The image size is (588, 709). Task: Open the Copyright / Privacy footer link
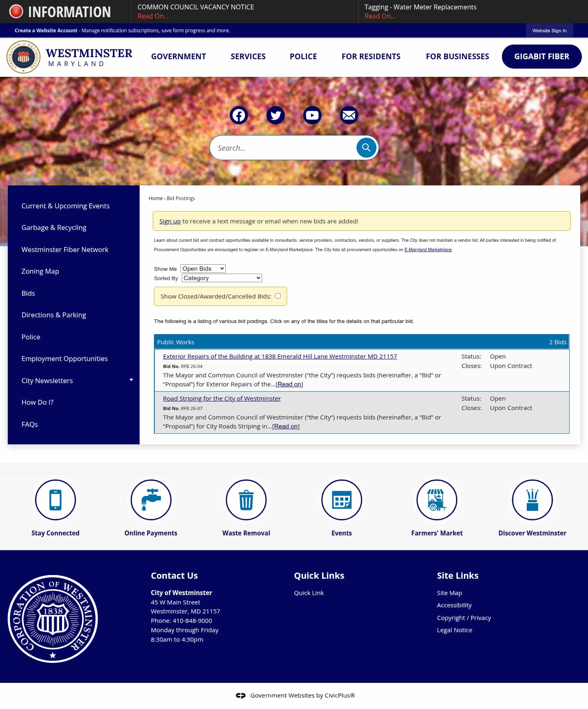coord(464,618)
